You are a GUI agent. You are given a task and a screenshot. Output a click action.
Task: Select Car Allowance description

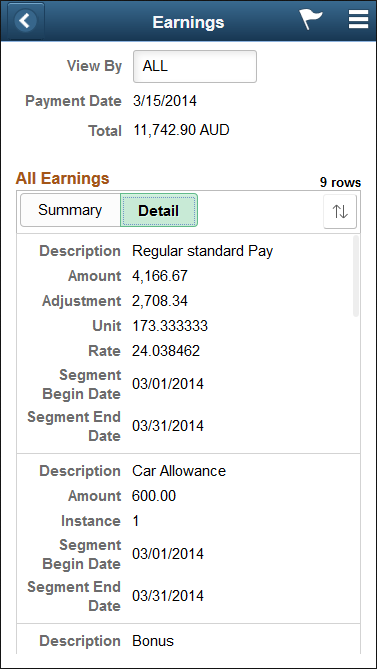click(x=179, y=471)
